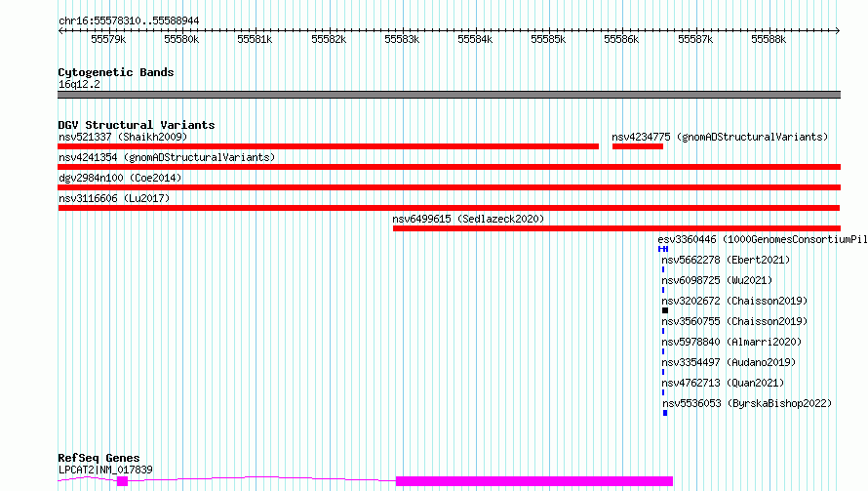Click the DGV Structural Variants track title
The height and width of the screenshot is (491, 868).
(137, 125)
